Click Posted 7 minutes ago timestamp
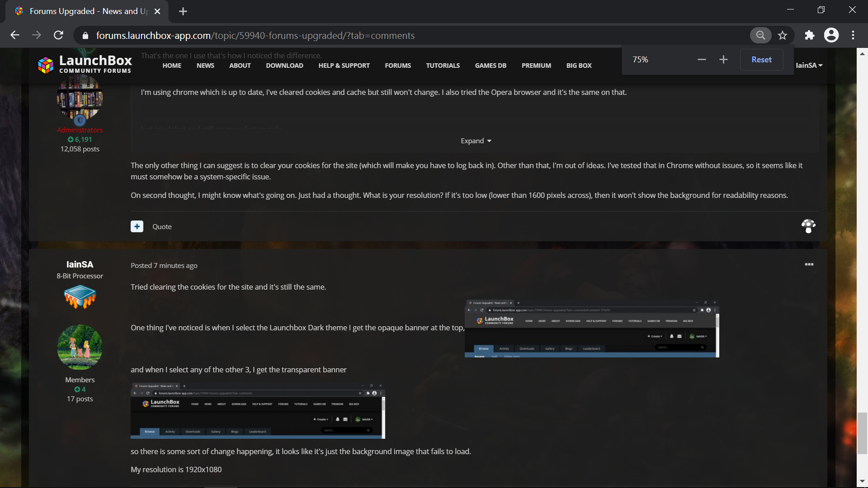868x488 pixels. [x=164, y=266]
